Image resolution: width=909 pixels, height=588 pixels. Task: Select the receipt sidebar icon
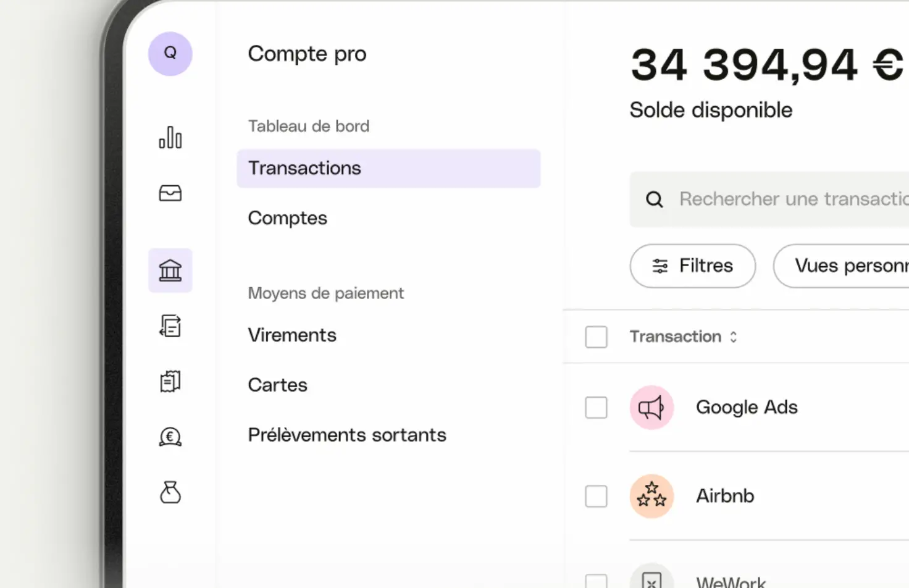170,381
